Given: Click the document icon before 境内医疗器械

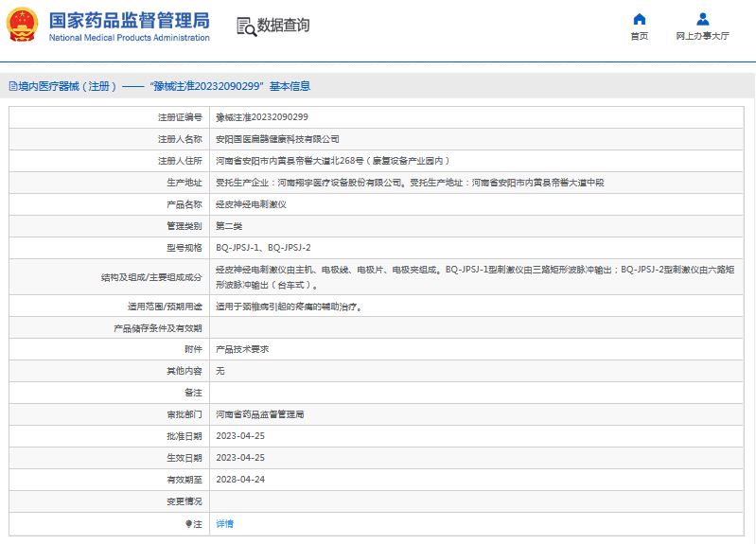Looking at the screenshot, I should pyautogui.click(x=13, y=86).
